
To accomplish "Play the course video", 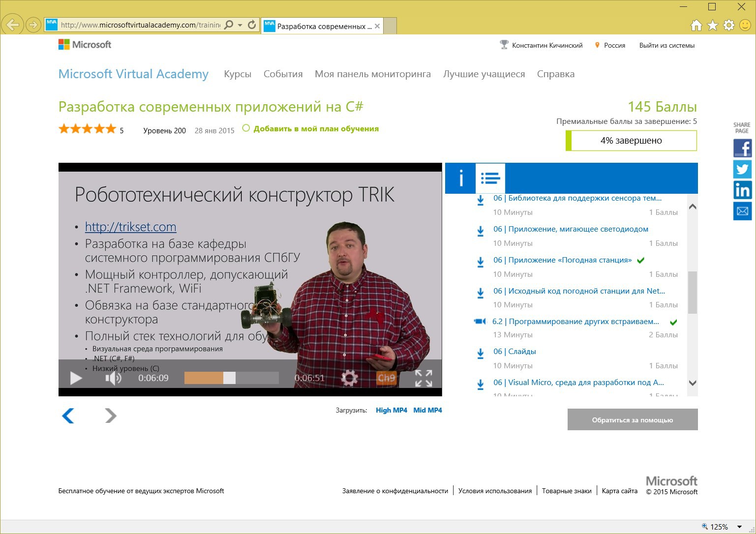I will point(76,378).
